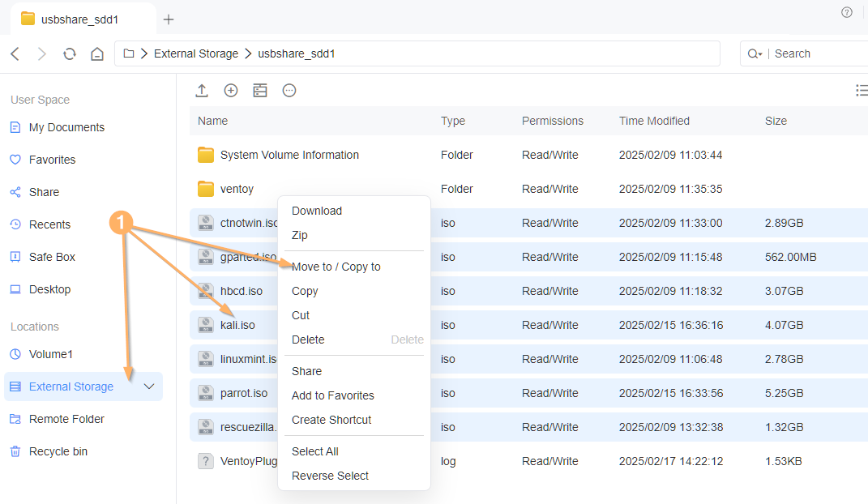Click the System Volume Information name
Image resolution: width=868 pixels, height=504 pixels.
pos(289,155)
